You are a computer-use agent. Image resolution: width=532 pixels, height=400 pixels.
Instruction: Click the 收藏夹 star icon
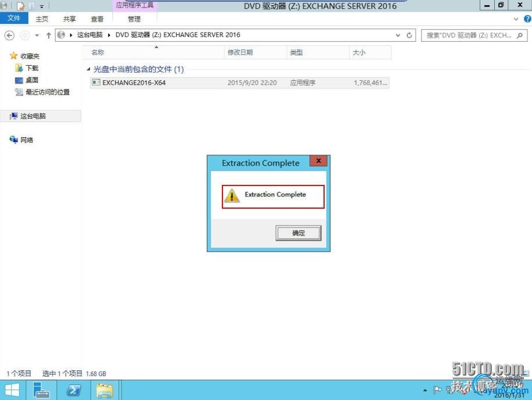pyautogui.click(x=13, y=56)
